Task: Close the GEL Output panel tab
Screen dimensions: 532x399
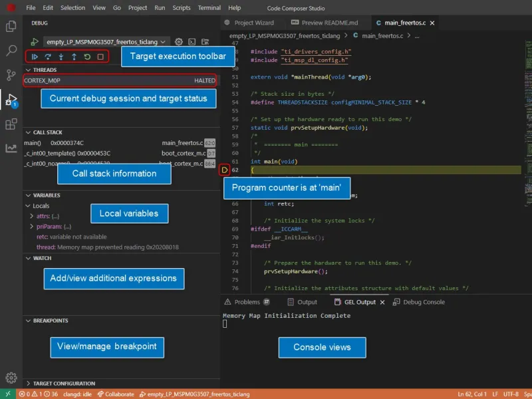Action: pos(382,303)
